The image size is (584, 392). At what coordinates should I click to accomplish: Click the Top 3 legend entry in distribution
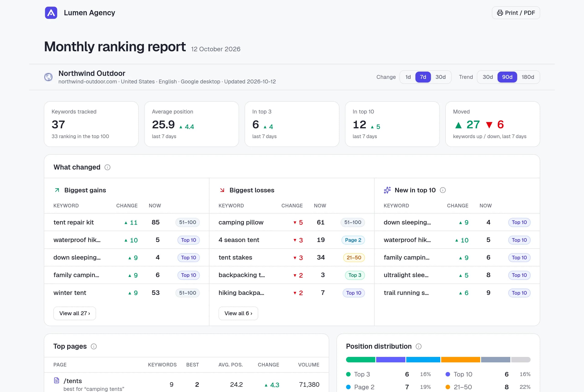click(x=388, y=374)
